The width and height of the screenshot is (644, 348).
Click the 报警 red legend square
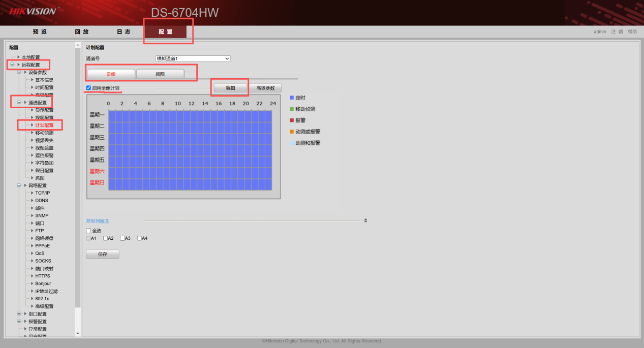pos(292,120)
